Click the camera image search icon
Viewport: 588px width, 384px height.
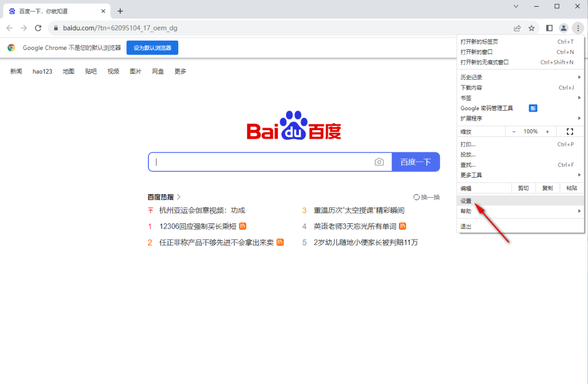click(379, 162)
